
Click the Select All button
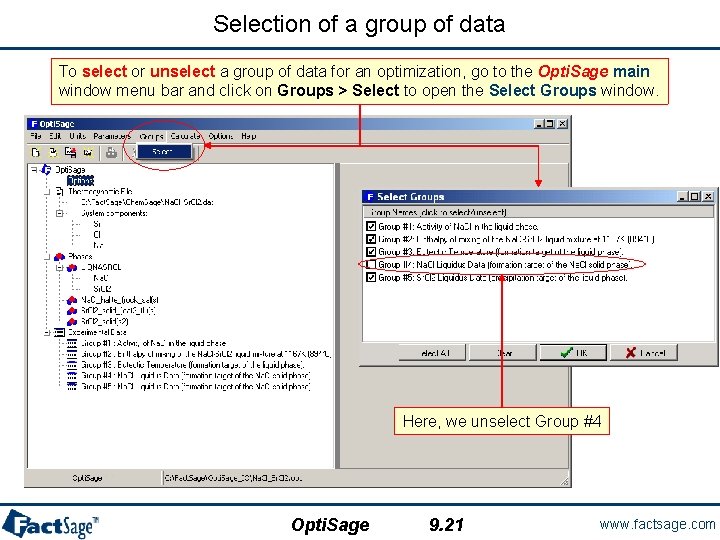click(432, 353)
